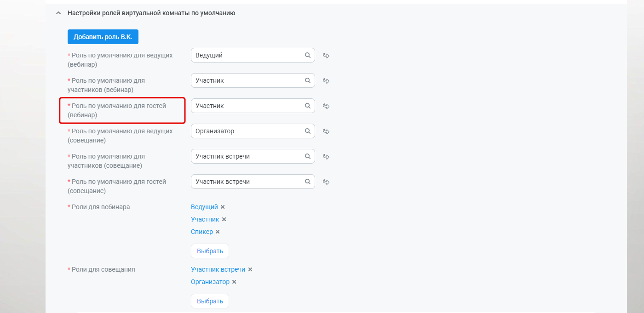Open search in meeting guests default role field
644x313 pixels.
(x=308, y=182)
